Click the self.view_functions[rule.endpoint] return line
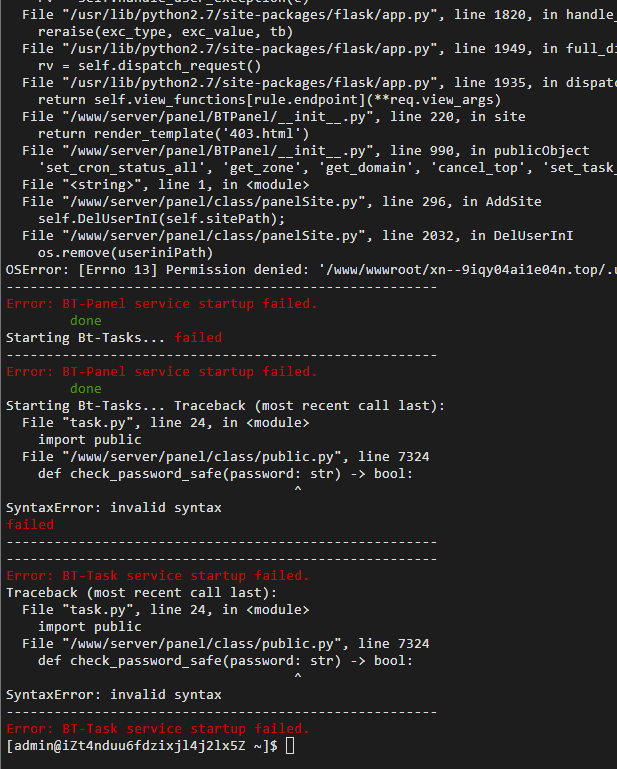 click(269, 100)
